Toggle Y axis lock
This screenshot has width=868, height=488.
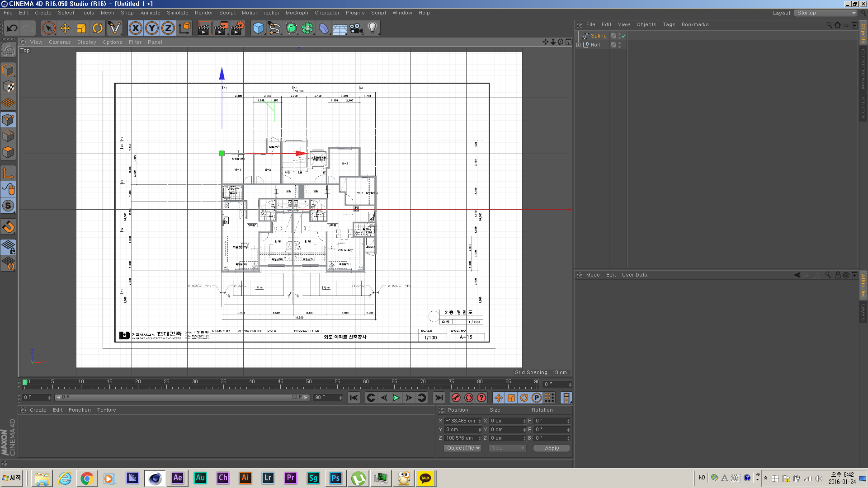(152, 28)
